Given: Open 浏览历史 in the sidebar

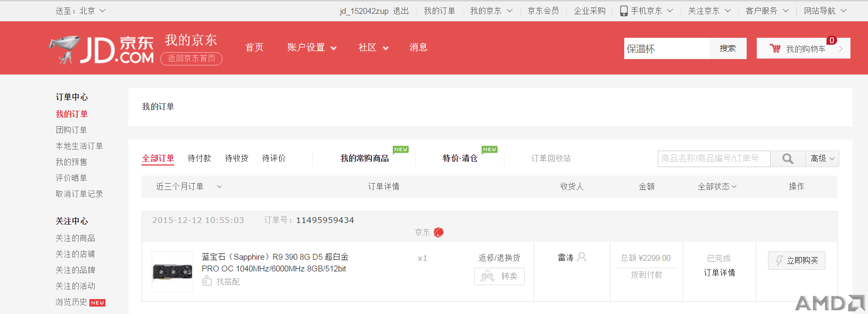Looking at the screenshot, I should 71,302.
